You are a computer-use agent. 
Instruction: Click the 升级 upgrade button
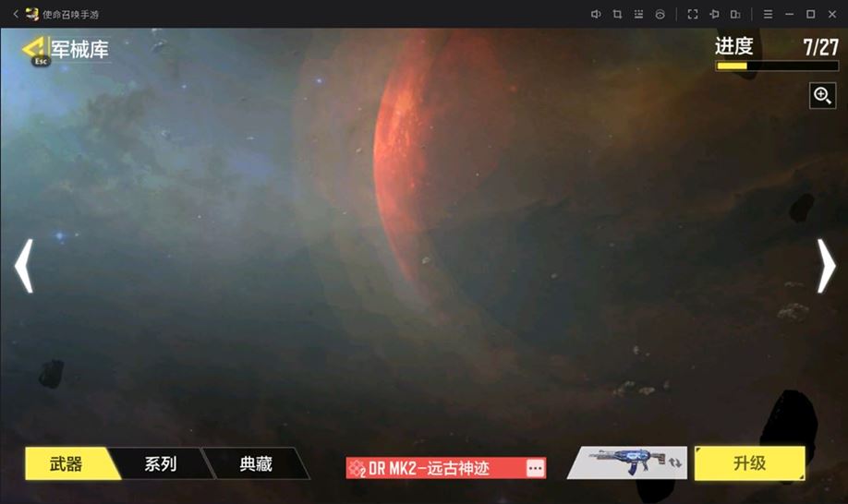tap(749, 463)
